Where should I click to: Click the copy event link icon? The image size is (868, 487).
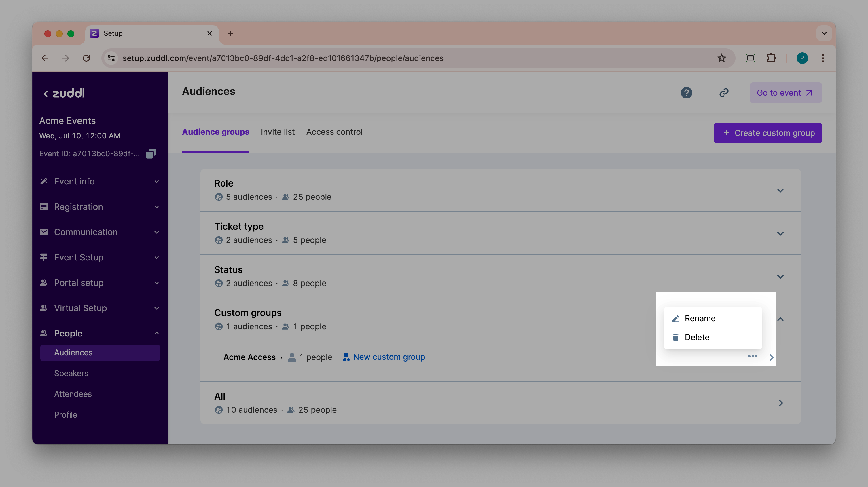(724, 93)
